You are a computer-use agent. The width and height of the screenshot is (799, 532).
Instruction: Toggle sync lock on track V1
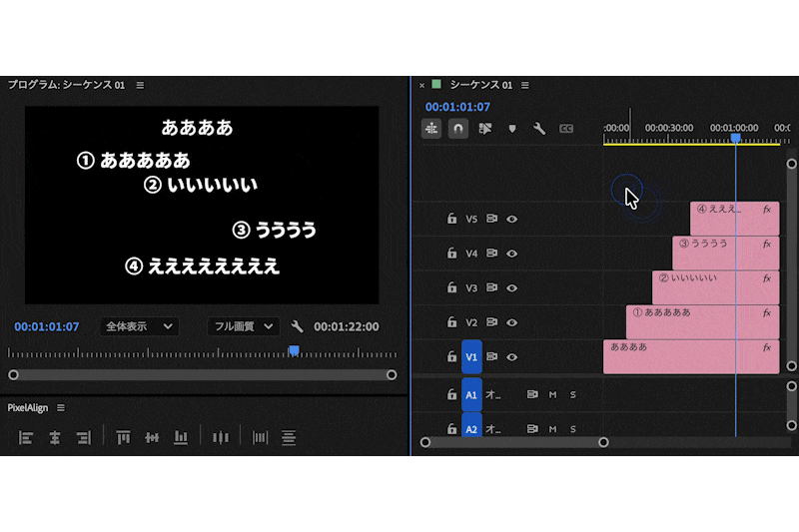click(491, 357)
